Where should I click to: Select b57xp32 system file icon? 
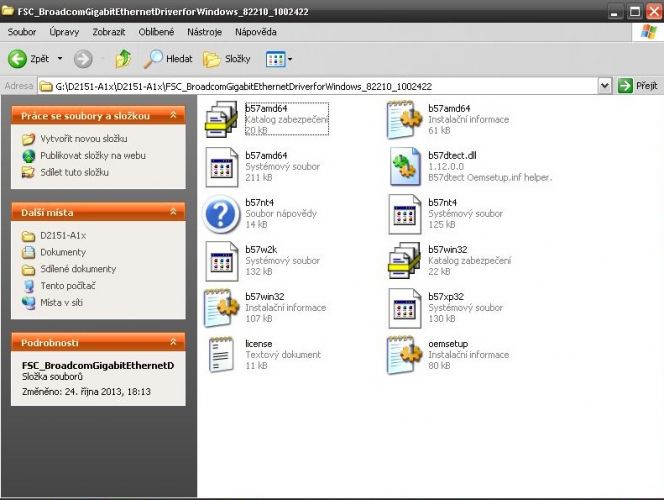click(x=405, y=308)
